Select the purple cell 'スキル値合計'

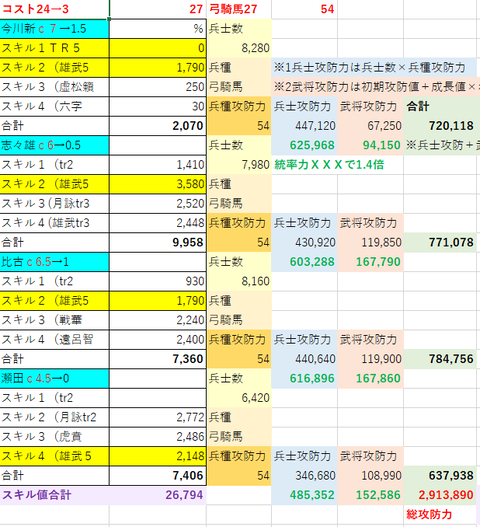coord(54,495)
